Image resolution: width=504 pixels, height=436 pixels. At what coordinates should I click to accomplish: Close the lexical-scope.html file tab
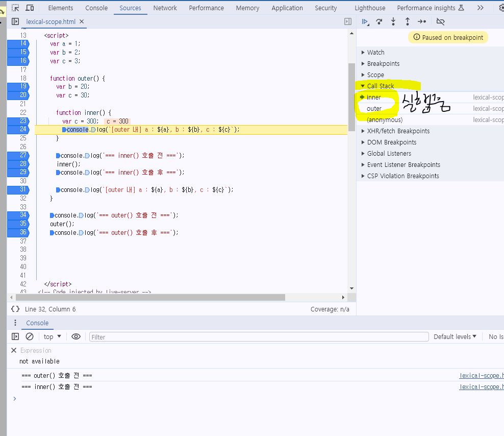[82, 21]
